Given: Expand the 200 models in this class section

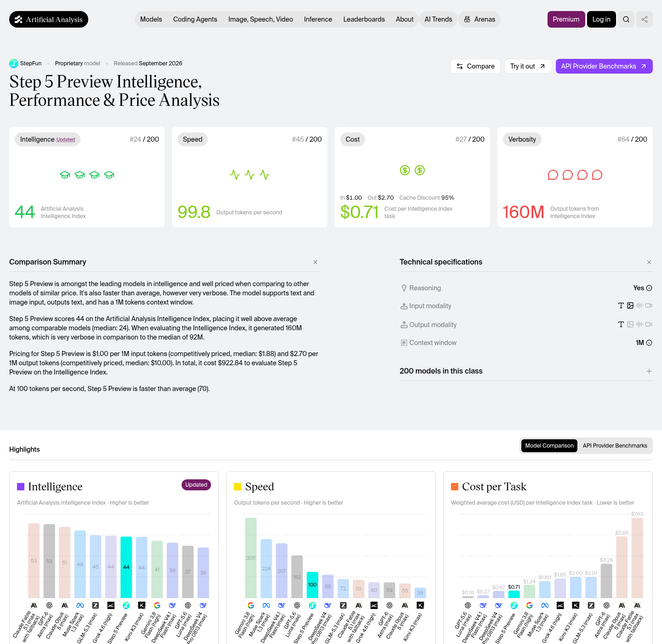Looking at the screenshot, I should pyautogui.click(x=649, y=371).
